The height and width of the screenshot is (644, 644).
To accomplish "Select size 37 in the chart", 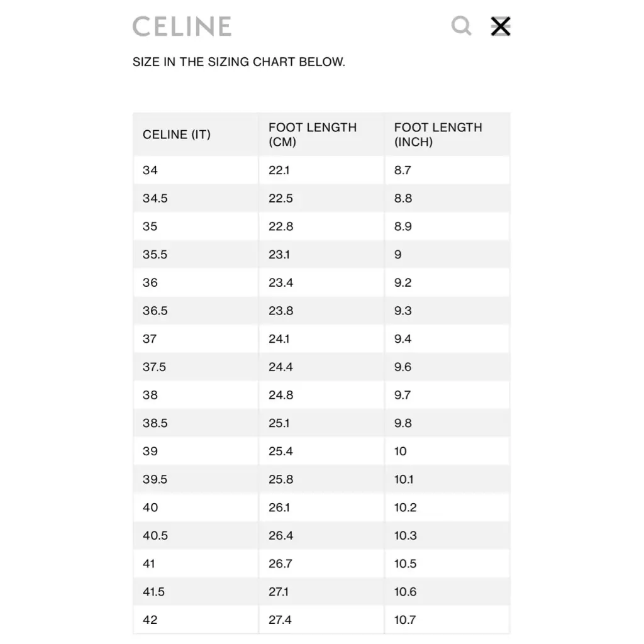I will tap(150, 339).
